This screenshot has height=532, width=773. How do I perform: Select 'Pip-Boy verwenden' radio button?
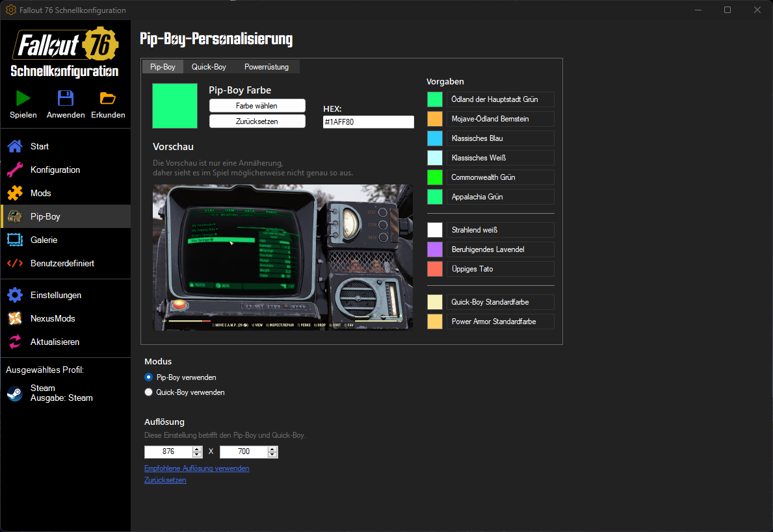[x=148, y=377]
